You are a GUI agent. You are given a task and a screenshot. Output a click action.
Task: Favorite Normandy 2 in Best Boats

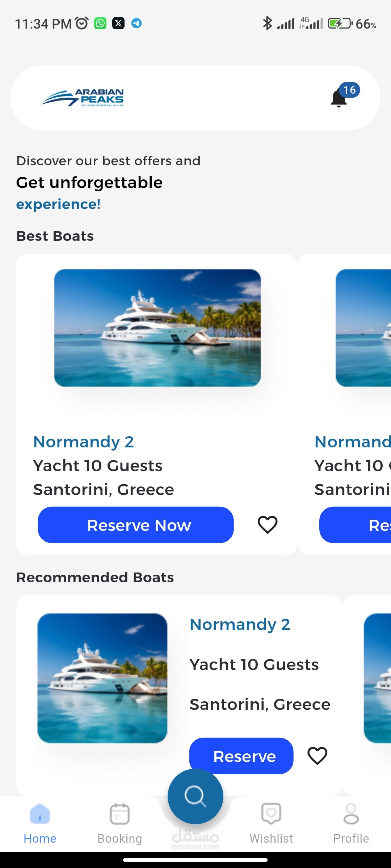[x=268, y=524]
